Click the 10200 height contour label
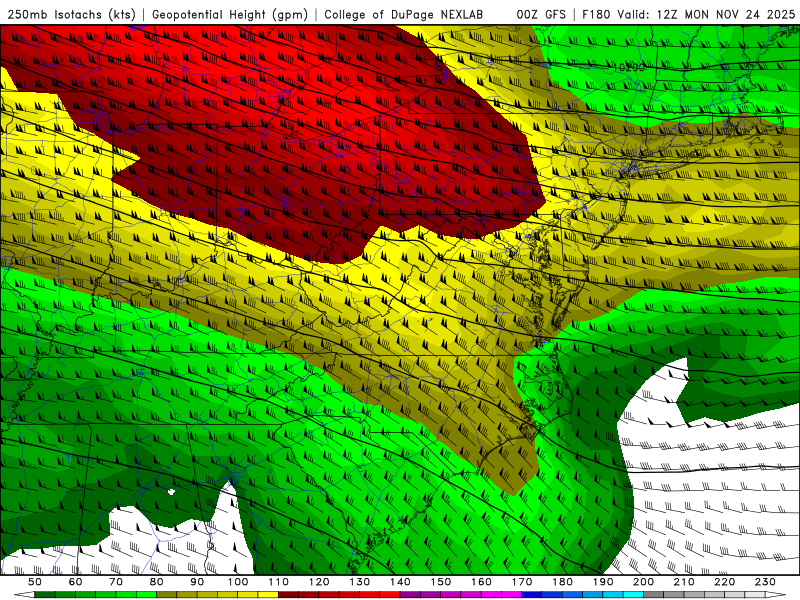 pos(629,67)
